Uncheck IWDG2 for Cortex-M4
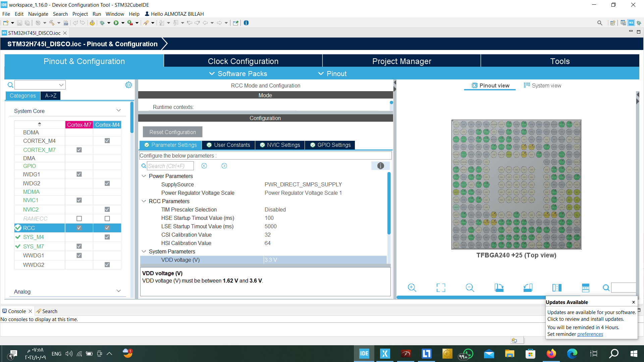The height and width of the screenshot is (362, 644). pos(107,183)
